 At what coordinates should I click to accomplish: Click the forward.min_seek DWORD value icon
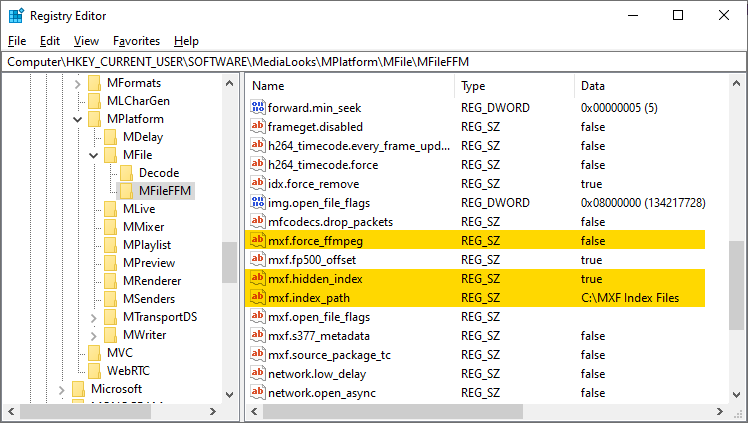pos(258,107)
